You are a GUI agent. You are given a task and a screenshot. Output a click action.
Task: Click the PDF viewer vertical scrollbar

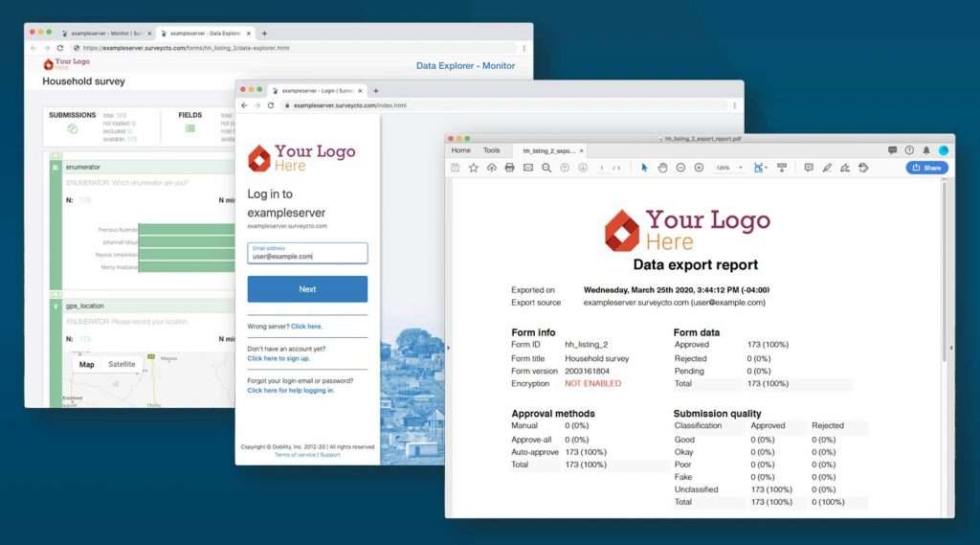point(944,272)
